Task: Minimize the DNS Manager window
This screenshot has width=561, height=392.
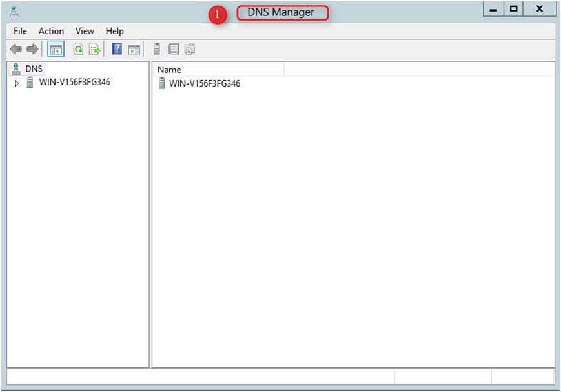Action: [493, 9]
